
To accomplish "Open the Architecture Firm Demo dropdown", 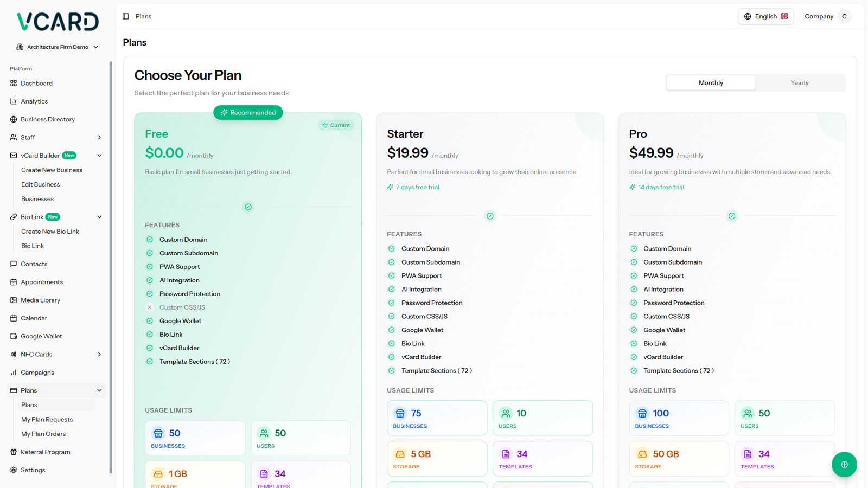I will coord(58,47).
